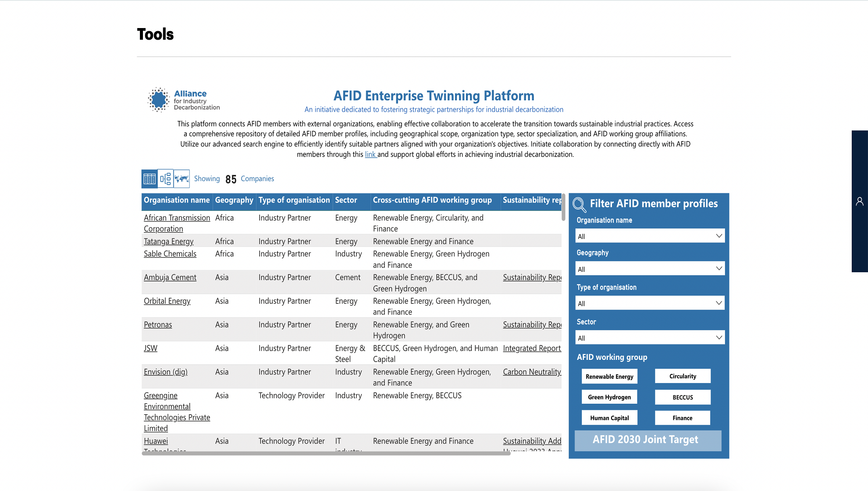Sort by Cross-cutting AFID working group header
Viewport: 868px width, 491px height.
pyautogui.click(x=432, y=200)
